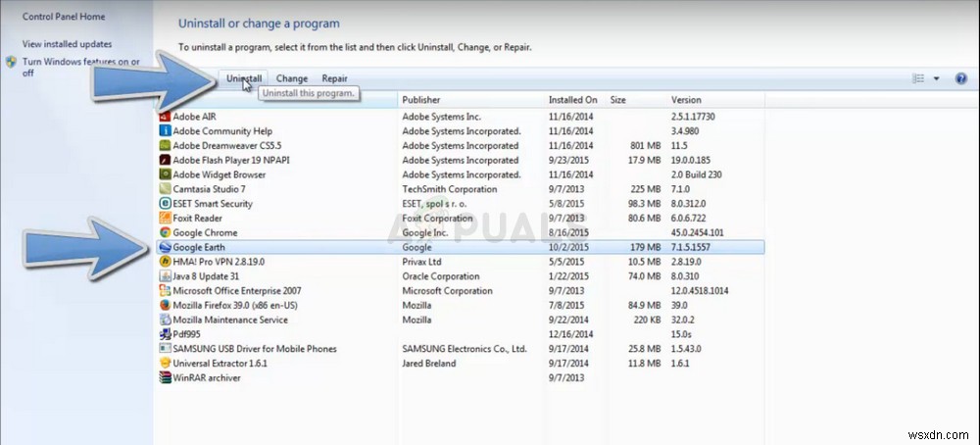The image size is (980, 445).
Task: Click the Mozilla Firefox icon
Action: (x=165, y=305)
